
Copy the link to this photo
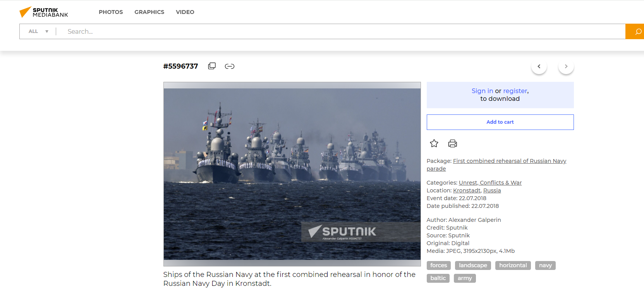(230, 66)
